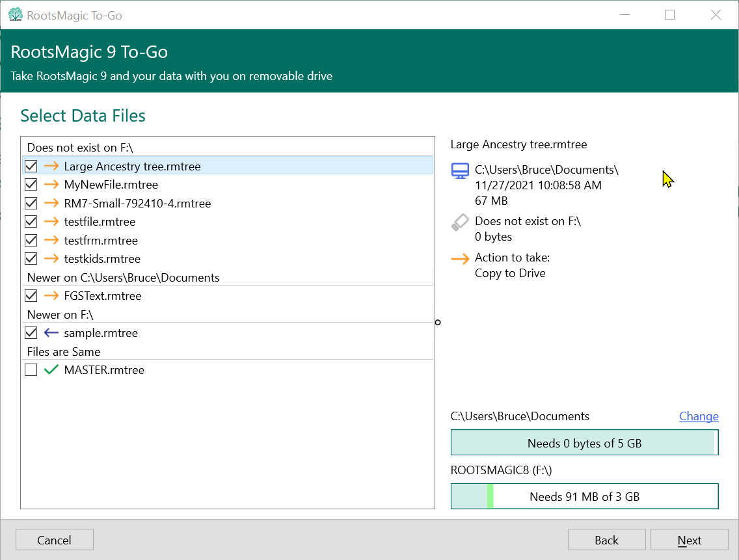The width and height of the screenshot is (739, 560).
Task: Click the USB drive icon in details pane
Action: click(460, 222)
